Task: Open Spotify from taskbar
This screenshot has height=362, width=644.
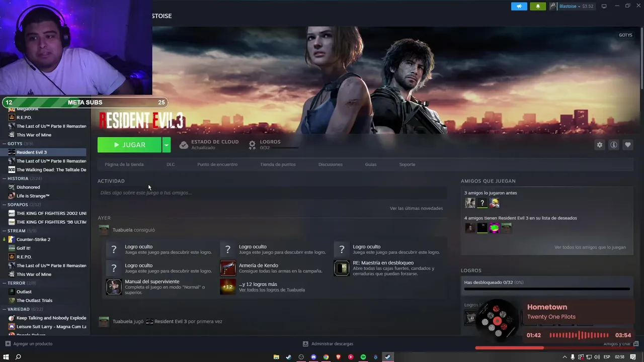Action: tap(363, 357)
